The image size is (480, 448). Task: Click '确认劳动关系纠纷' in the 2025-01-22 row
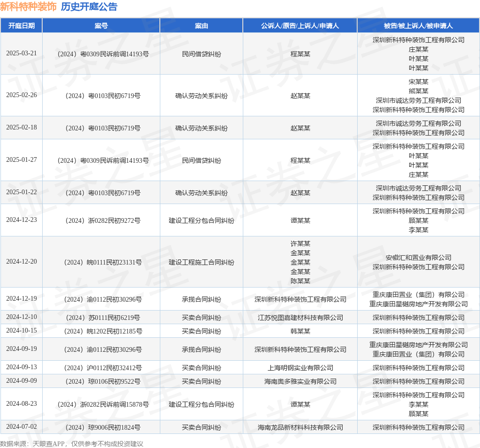point(202,193)
